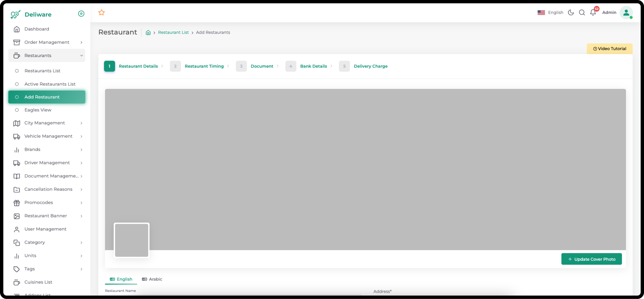Click the City Management map icon
Image resolution: width=644 pixels, height=299 pixels.
point(17,123)
